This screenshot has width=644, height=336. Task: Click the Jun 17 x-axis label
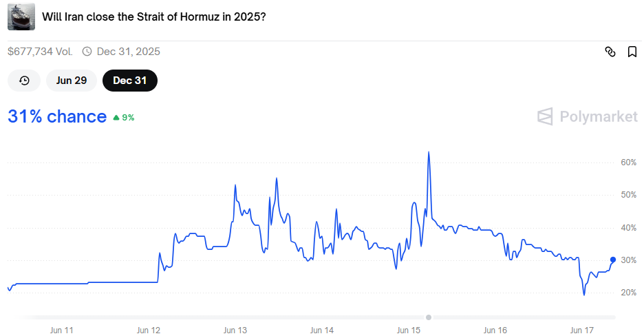(583, 330)
